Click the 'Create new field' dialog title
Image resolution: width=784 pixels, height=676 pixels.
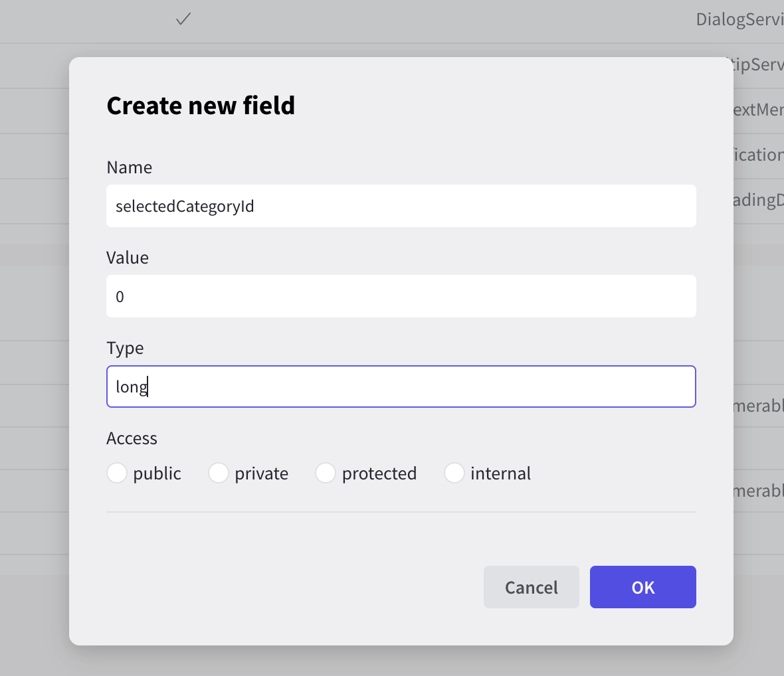201,106
